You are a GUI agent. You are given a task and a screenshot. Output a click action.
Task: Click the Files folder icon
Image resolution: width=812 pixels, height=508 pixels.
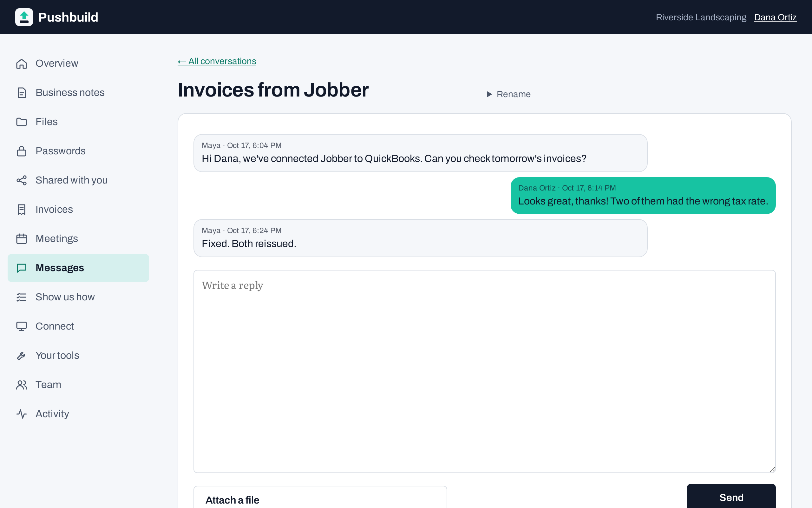click(x=22, y=122)
